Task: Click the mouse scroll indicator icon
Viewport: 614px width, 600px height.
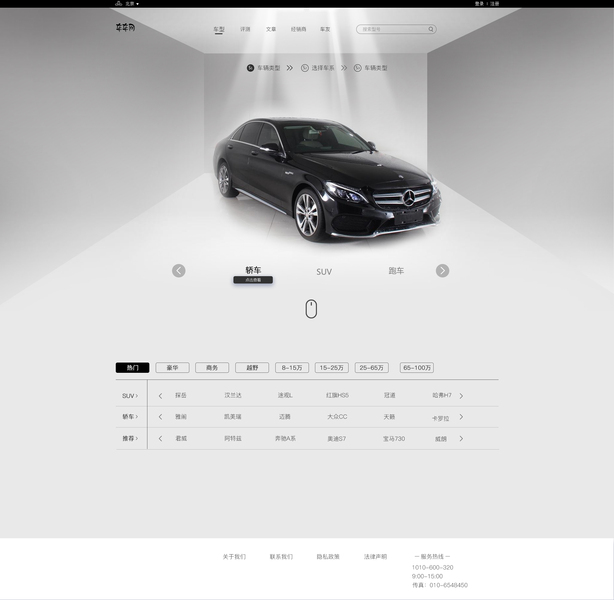Action: click(x=311, y=309)
